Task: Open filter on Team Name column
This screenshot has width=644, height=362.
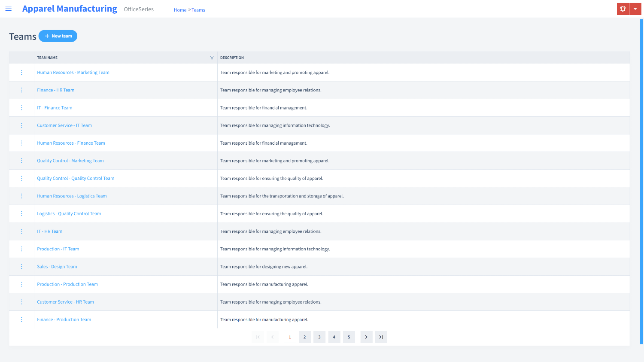Action: click(212, 58)
